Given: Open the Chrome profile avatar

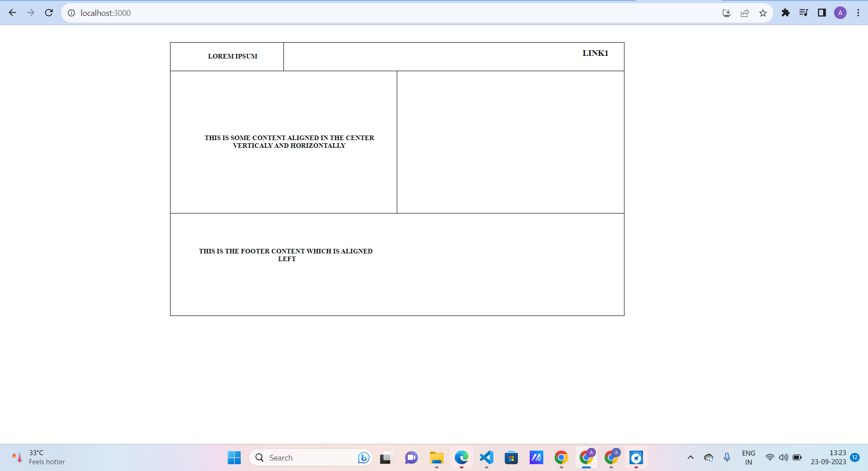Looking at the screenshot, I should click(x=840, y=13).
